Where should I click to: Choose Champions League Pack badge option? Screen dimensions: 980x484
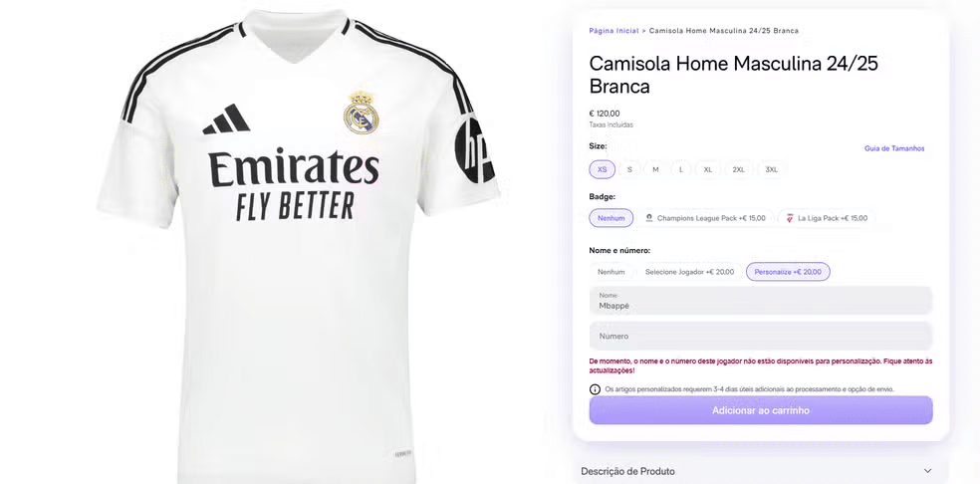(705, 218)
